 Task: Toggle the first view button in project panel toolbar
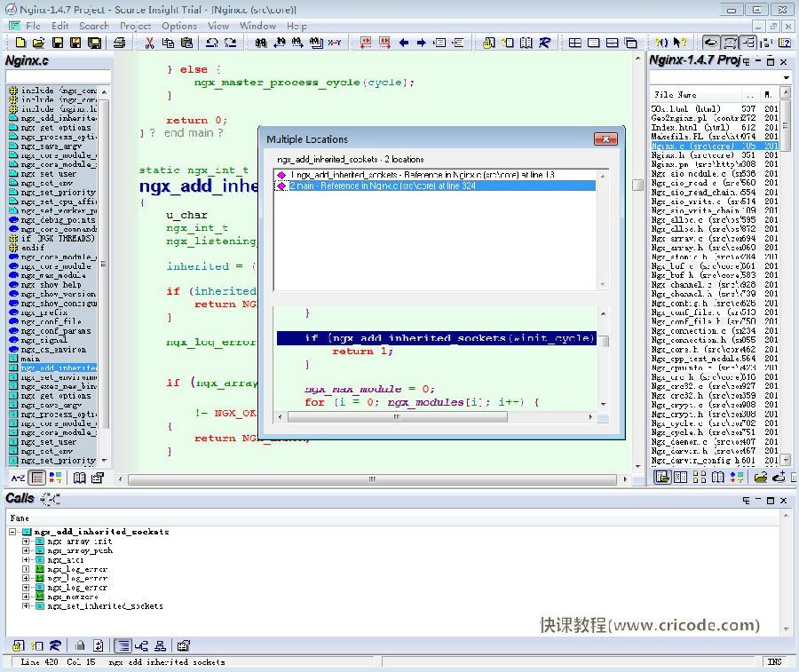(x=661, y=478)
